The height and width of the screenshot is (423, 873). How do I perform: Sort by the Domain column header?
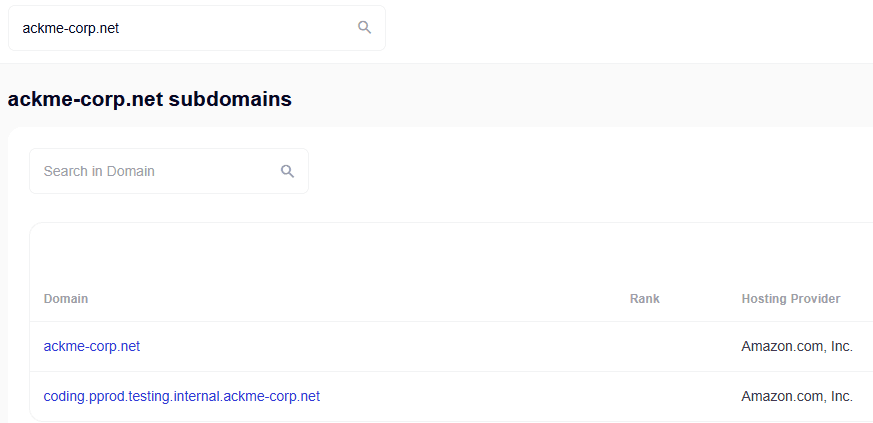coord(66,299)
